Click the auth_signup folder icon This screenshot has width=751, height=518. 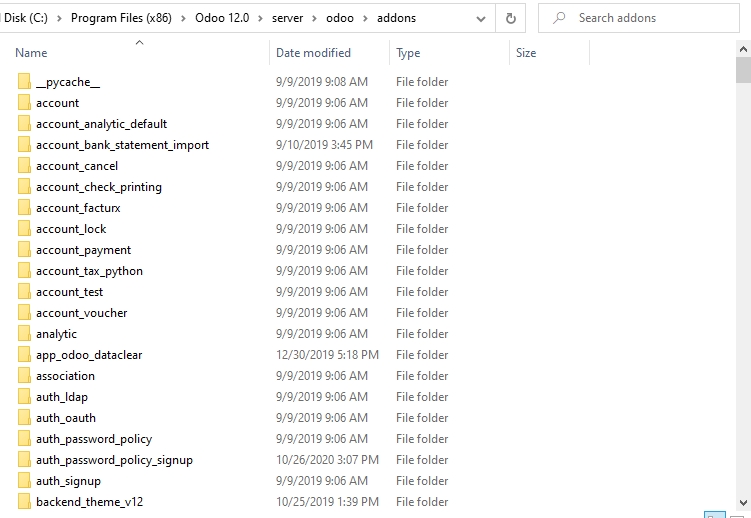tap(24, 481)
